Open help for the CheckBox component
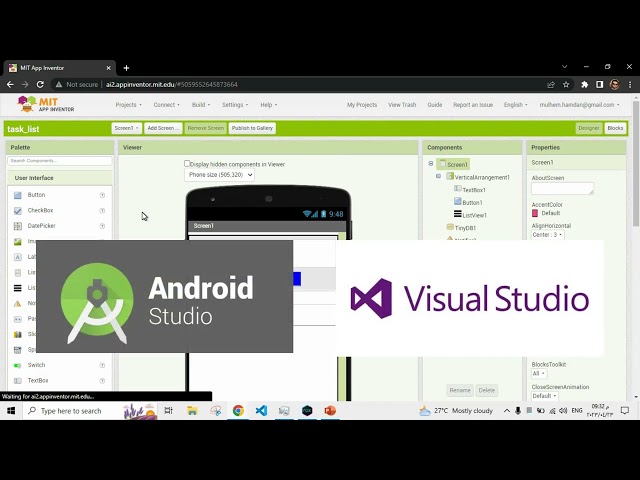The width and height of the screenshot is (640, 480). coord(102,211)
